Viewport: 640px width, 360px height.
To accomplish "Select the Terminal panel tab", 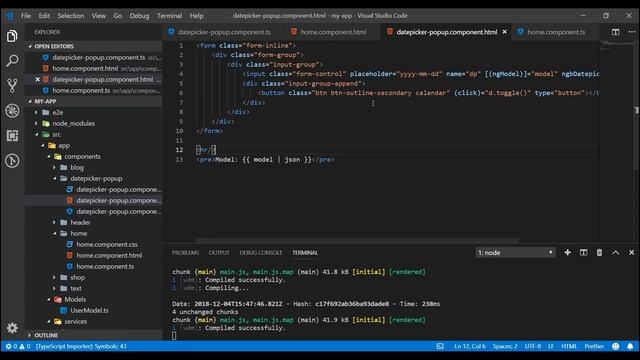I will 305,253.
